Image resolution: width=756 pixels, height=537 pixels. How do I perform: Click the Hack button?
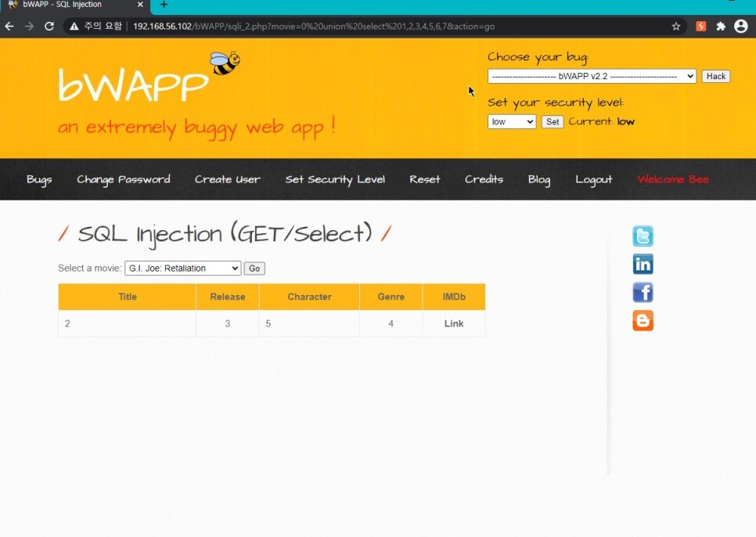pos(716,76)
